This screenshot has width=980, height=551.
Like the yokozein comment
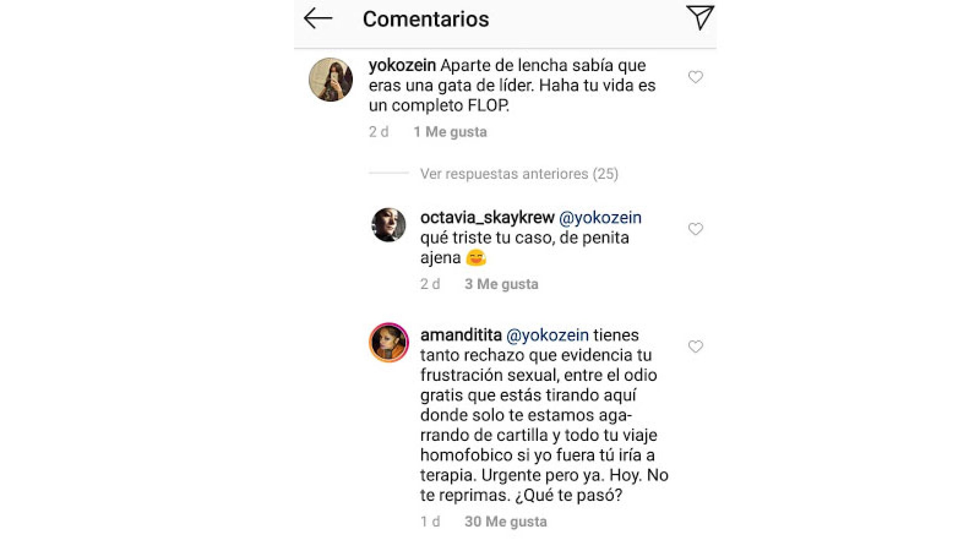pyautogui.click(x=695, y=77)
